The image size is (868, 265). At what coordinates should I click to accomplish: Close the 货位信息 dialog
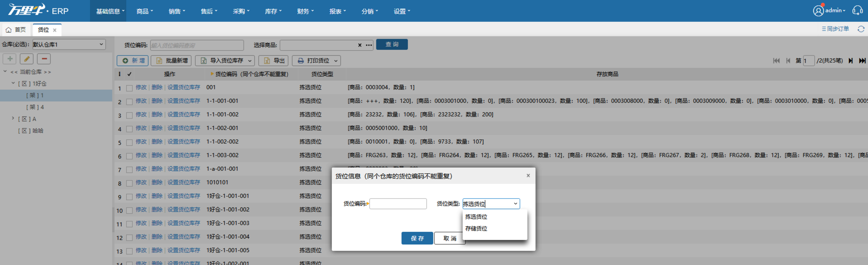click(528, 176)
